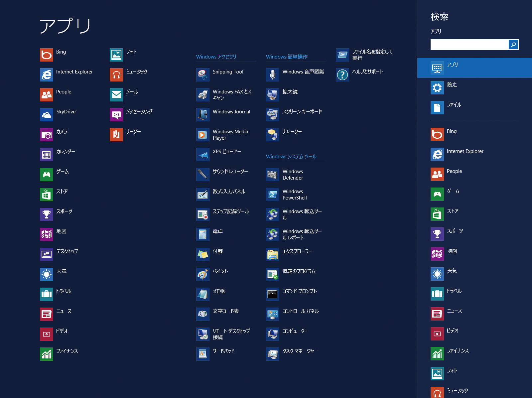The width and height of the screenshot is (532, 398).
Task: Open SkyDrive app icon in apps list
Action: point(47,115)
